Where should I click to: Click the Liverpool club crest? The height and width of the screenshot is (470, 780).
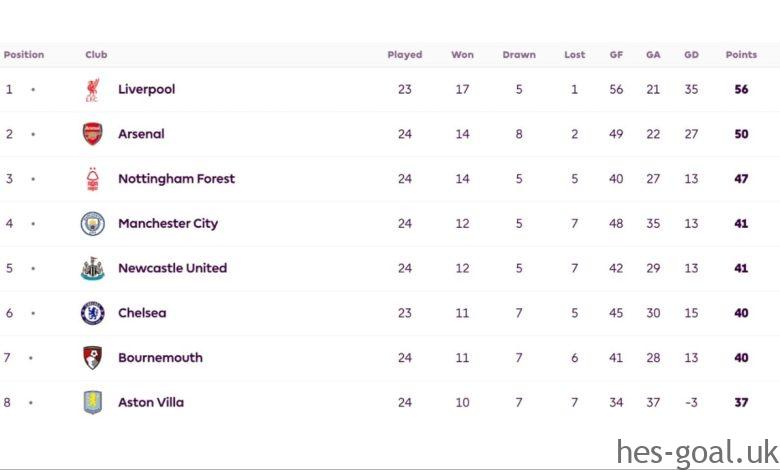[92, 90]
